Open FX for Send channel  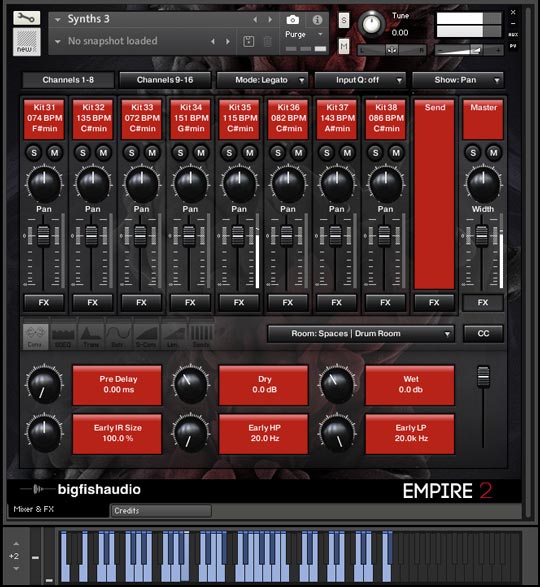coord(434,302)
